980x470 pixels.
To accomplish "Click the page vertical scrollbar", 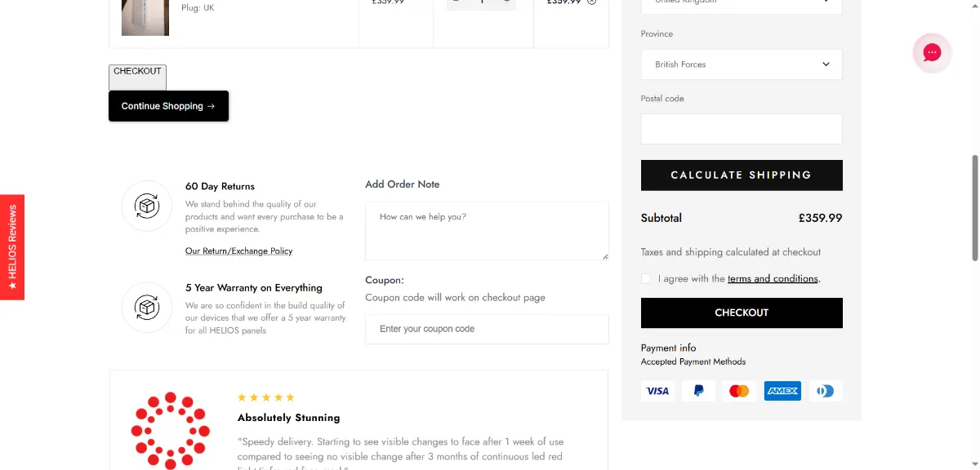I will pyautogui.click(x=973, y=208).
